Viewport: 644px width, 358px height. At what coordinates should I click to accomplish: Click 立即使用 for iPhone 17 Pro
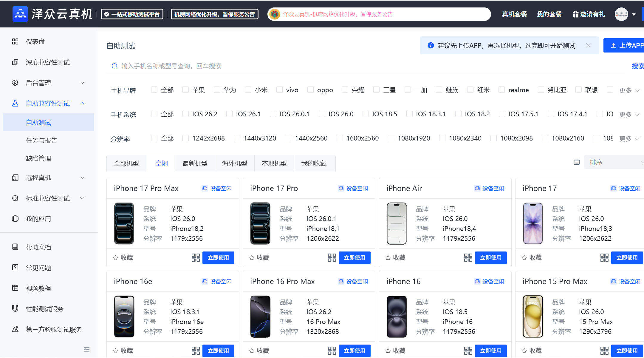pyautogui.click(x=354, y=258)
